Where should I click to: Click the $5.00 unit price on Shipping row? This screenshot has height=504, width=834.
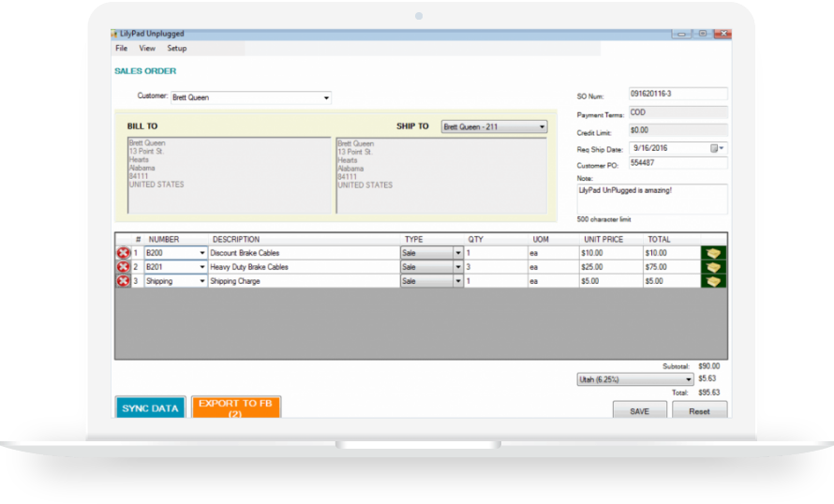tap(611, 281)
